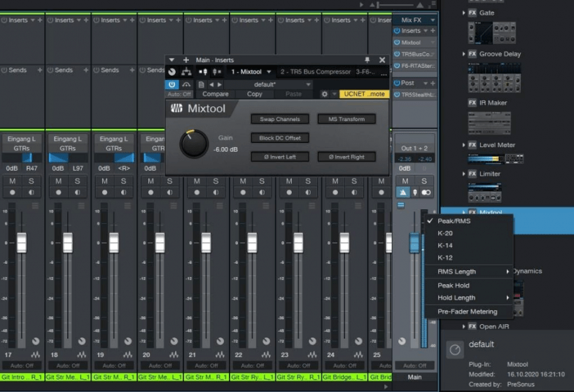The width and height of the screenshot is (574, 392).
Task: Toggle monitor on channel 20
Action: point(169,192)
